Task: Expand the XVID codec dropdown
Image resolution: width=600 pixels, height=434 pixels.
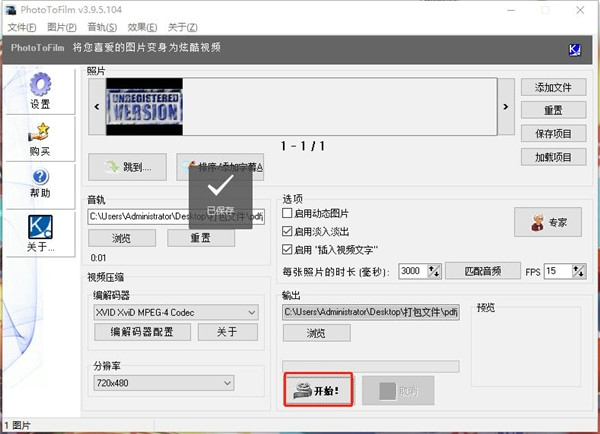Action: (x=251, y=313)
